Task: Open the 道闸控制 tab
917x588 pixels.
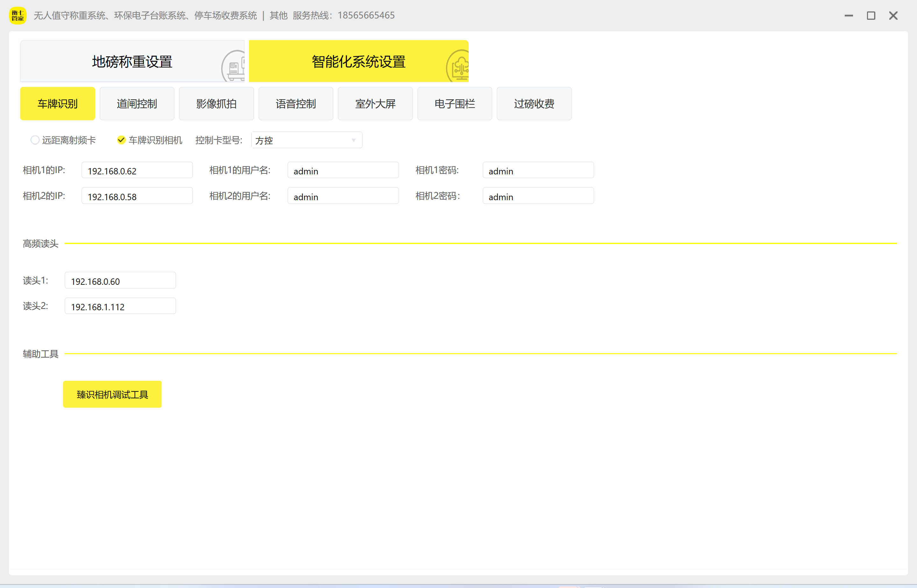Action: pos(137,103)
